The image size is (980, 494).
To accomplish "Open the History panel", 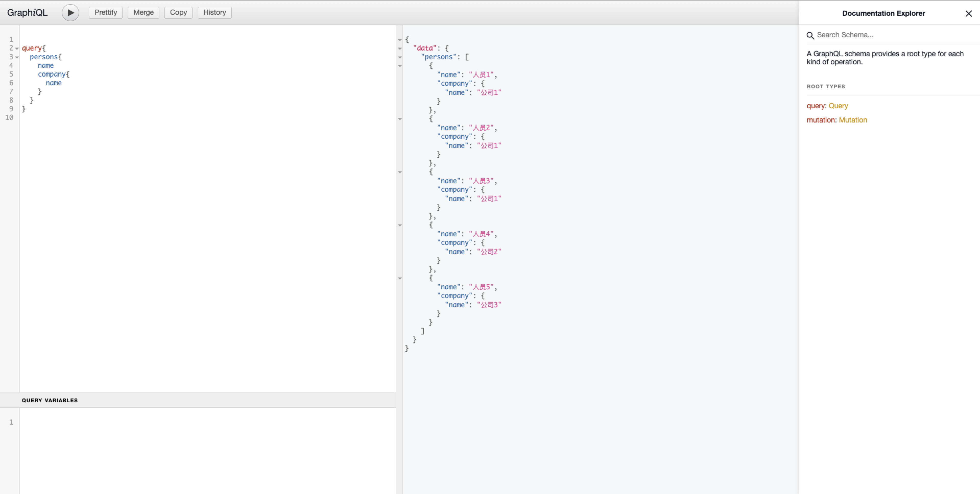I will tap(214, 13).
